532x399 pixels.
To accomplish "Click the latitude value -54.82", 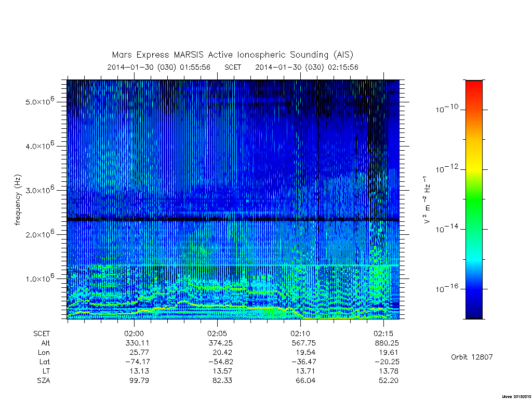I will tap(220, 362).
